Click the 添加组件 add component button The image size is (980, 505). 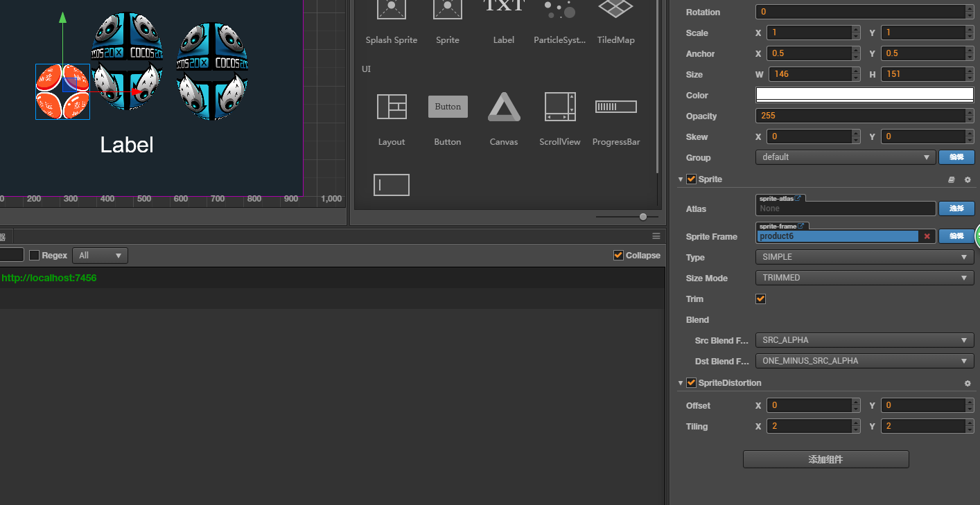825,459
